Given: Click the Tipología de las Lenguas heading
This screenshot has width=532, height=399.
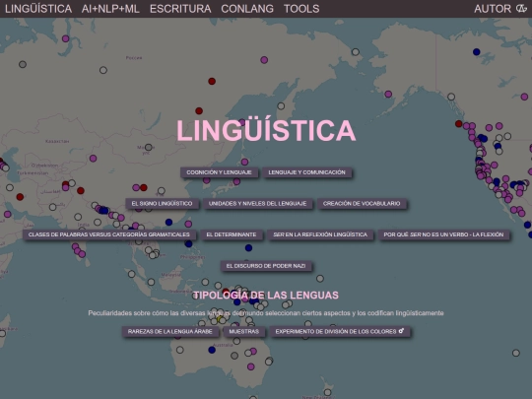Looking at the screenshot, I should pyautogui.click(x=266, y=296).
